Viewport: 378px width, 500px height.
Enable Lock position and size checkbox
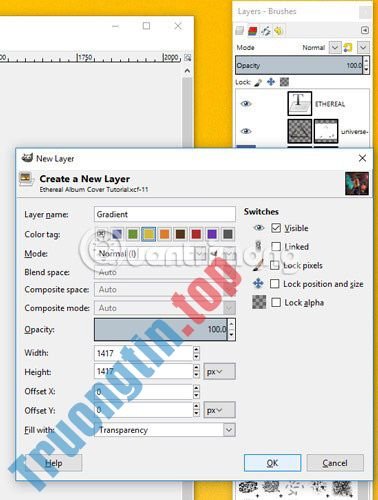[275, 284]
